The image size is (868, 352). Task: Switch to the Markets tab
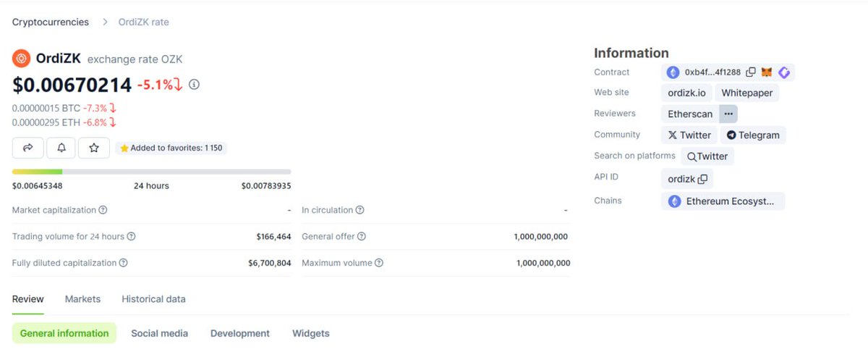coord(82,299)
